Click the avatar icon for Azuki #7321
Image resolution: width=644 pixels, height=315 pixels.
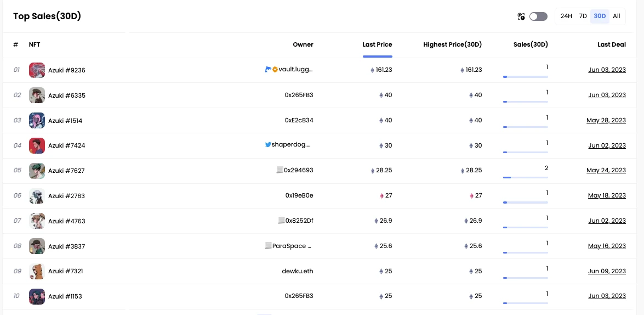click(x=37, y=271)
